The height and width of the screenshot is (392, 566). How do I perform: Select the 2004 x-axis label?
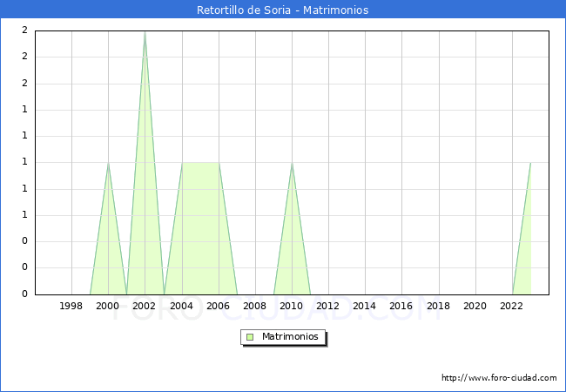[182, 306]
